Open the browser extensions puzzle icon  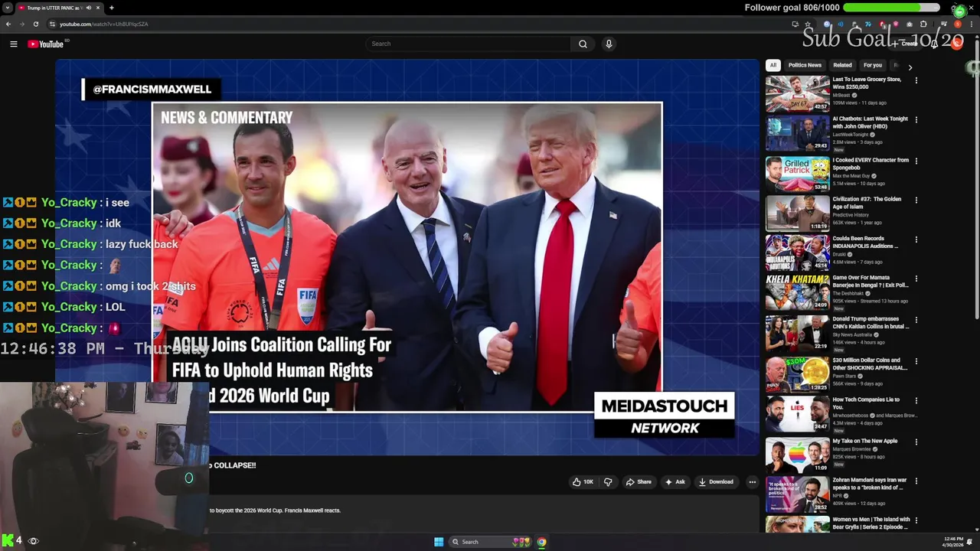point(923,24)
